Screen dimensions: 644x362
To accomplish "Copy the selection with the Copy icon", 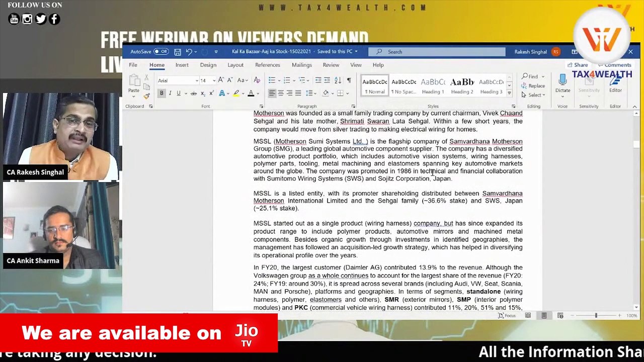I will [x=146, y=86].
